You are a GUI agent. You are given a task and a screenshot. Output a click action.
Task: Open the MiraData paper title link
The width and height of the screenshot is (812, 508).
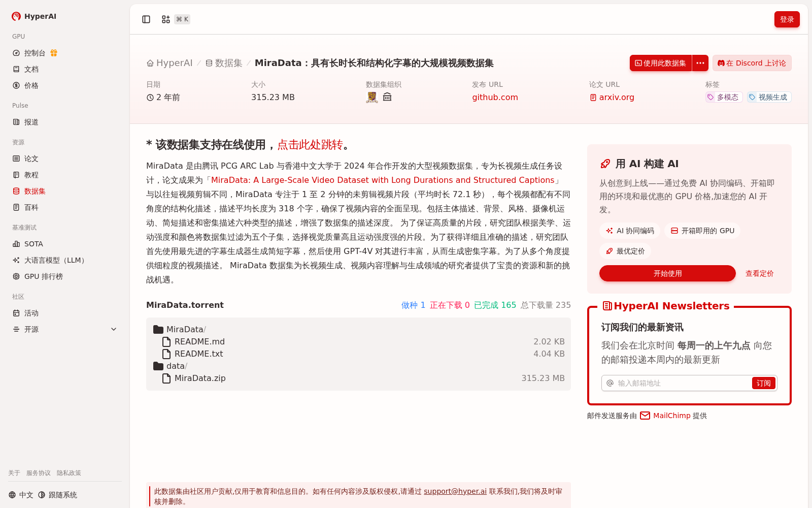pyautogui.click(x=383, y=180)
